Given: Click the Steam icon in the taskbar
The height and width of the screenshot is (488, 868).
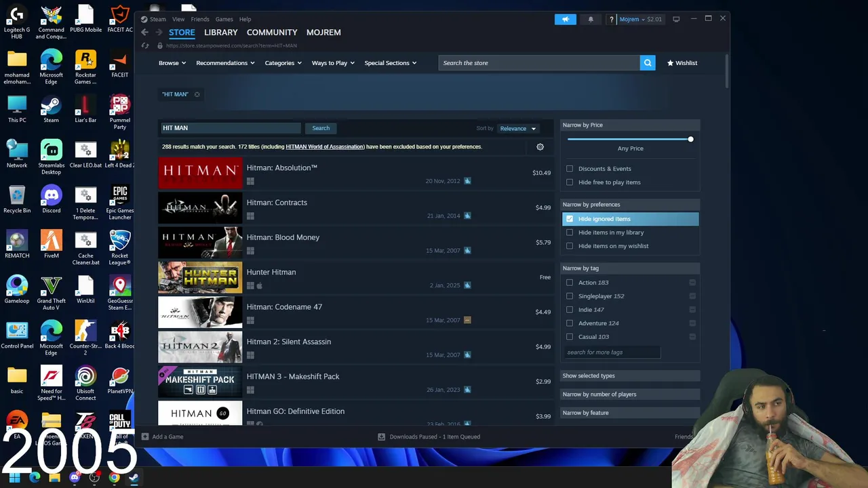Looking at the screenshot, I should pos(134,478).
